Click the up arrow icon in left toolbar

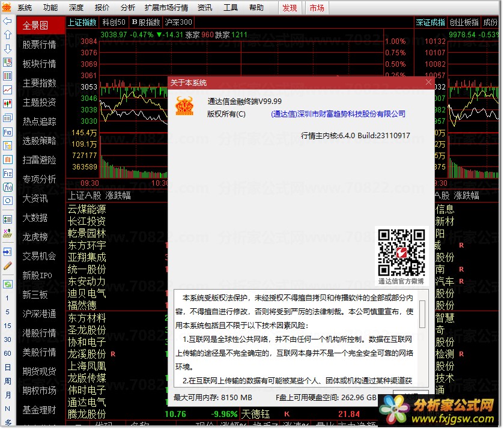coord(7,35)
